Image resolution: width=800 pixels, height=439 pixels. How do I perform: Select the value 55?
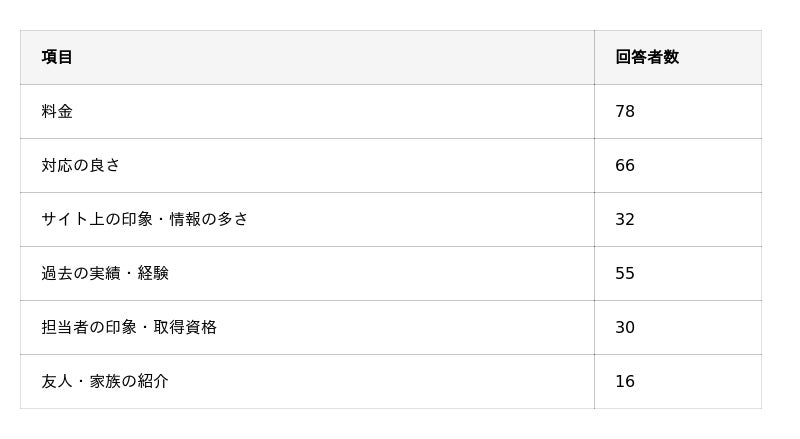[625, 273]
